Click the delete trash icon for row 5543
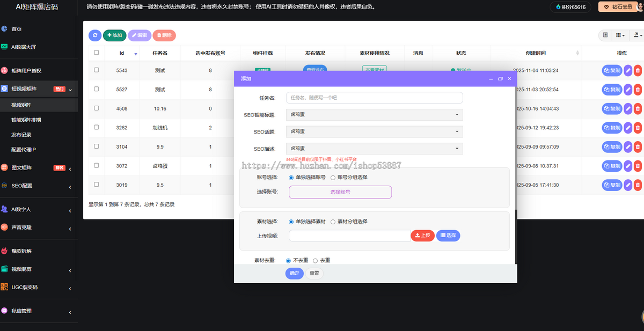Screen dimensions: 644x331 (638, 70)
